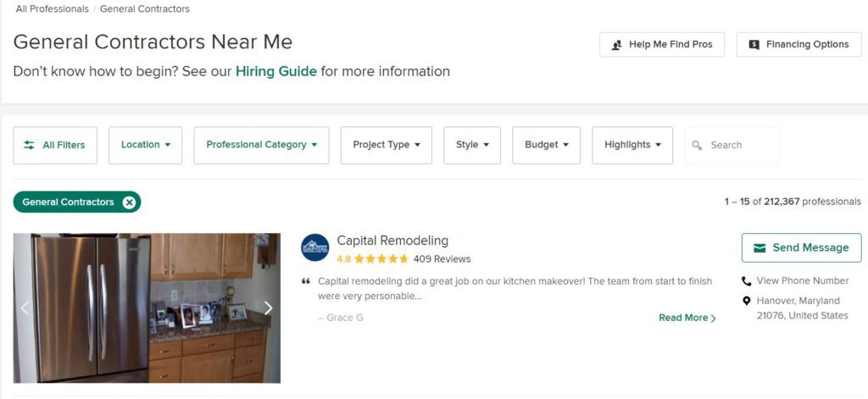This screenshot has height=399, width=868.
Task: Open the kitchen refrigerator photo thumbnail
Action: [x=147, y=308]
